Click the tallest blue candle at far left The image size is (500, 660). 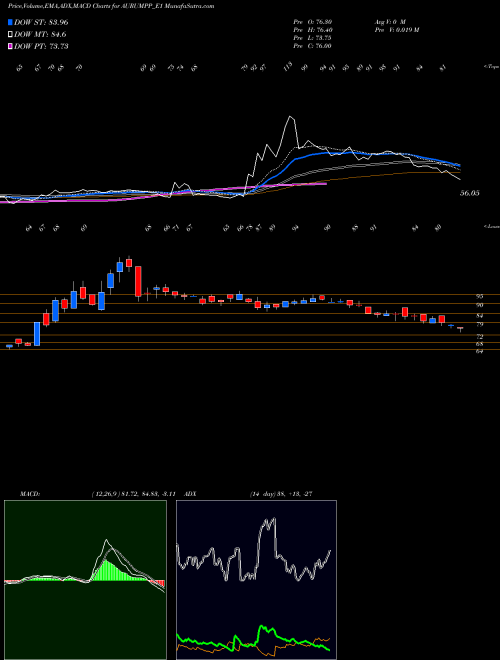37,334
